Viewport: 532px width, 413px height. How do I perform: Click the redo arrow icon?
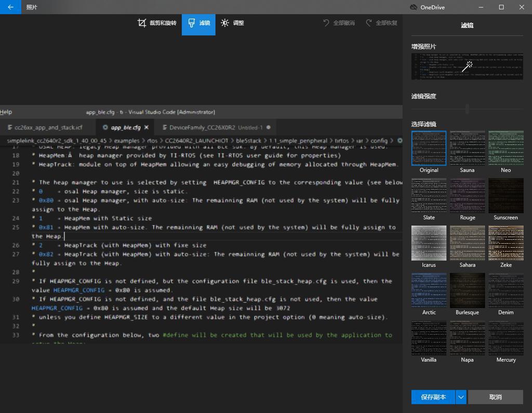coord(368,23)
